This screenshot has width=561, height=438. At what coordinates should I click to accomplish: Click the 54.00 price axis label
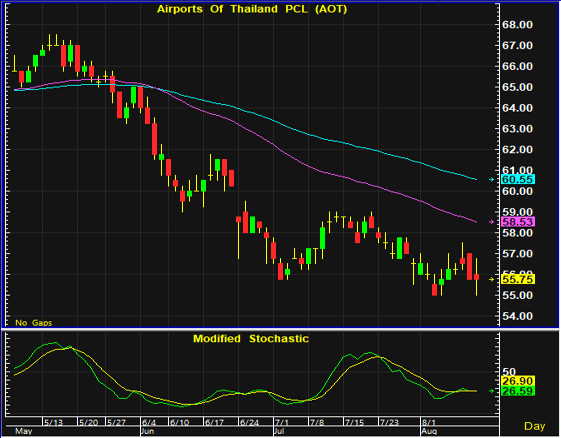[517, 316]
